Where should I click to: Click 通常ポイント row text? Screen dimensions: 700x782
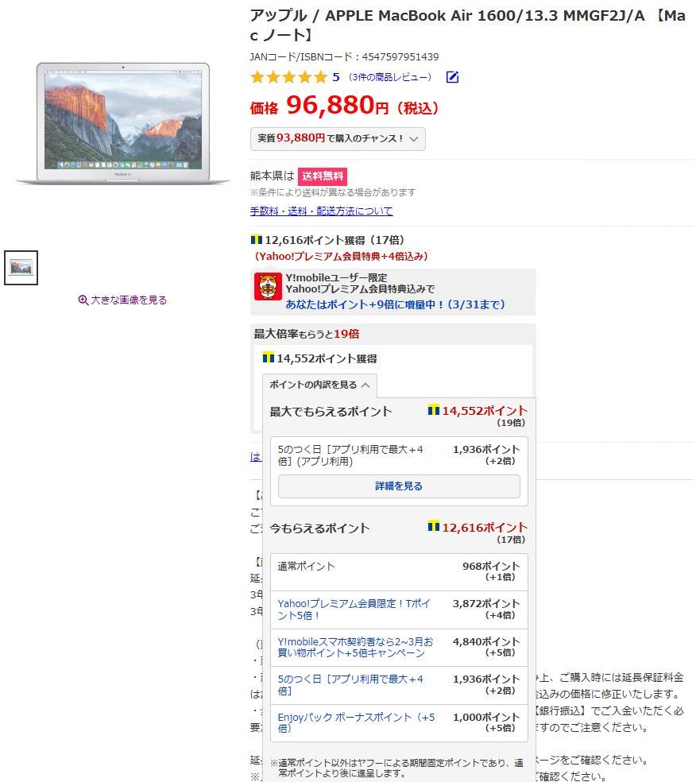pyautogui.click(x=306, y=566)
